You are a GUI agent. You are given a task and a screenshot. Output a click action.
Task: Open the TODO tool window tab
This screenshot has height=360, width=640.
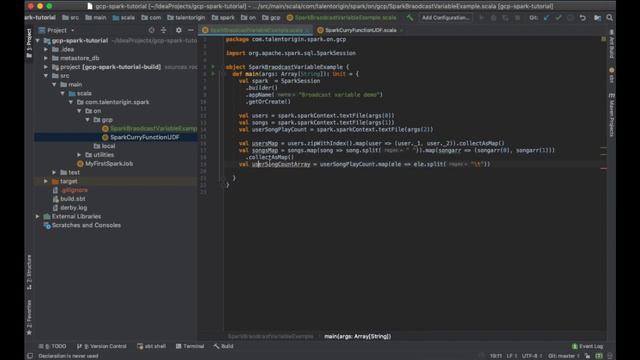tap(52, 346)
